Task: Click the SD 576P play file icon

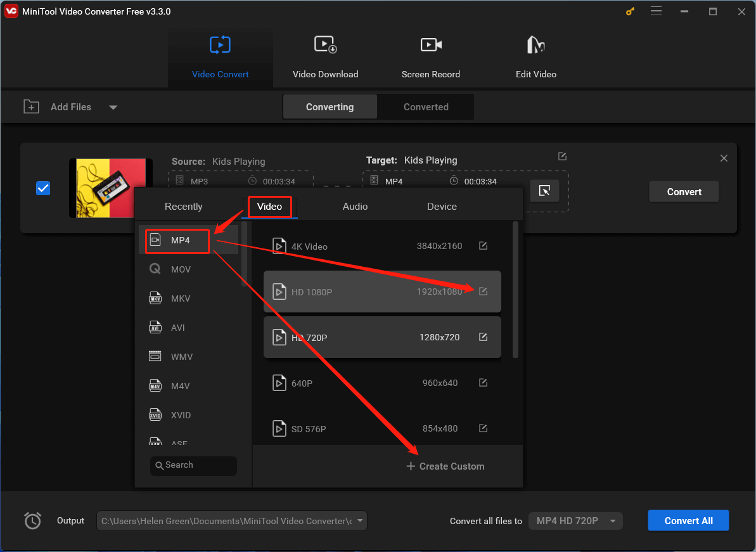Action: coord(279,428)
